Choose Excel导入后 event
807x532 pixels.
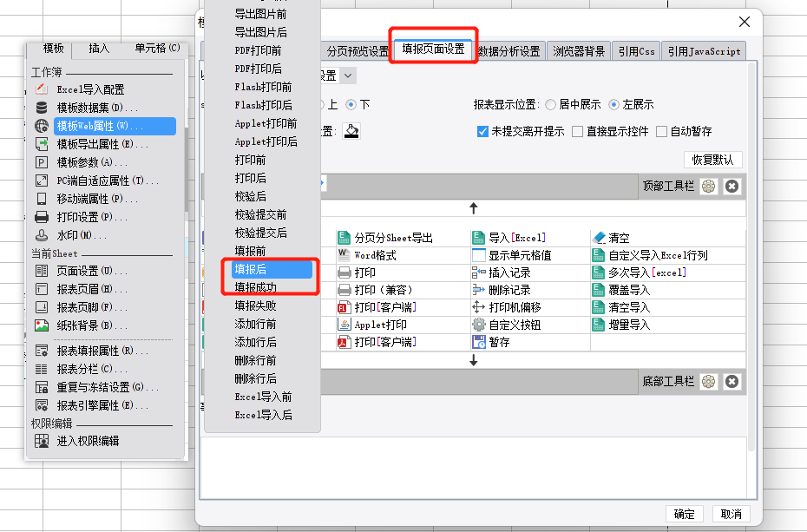[262, 415]
